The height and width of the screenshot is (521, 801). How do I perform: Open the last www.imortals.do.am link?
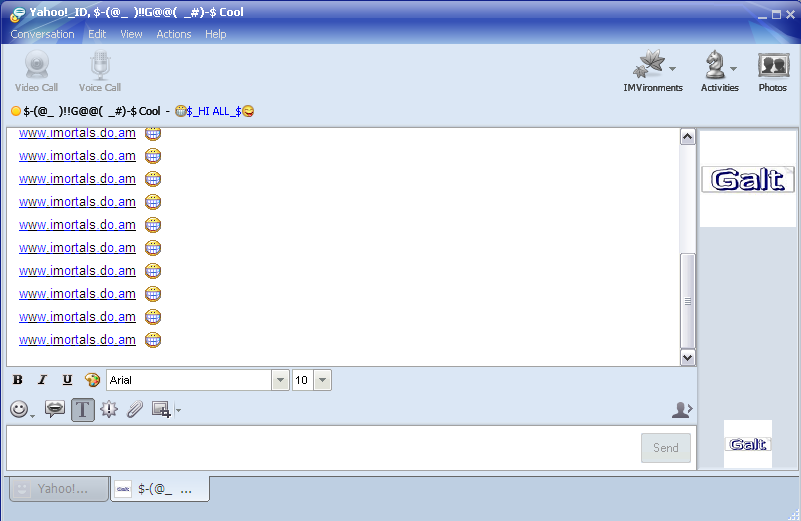77,340
